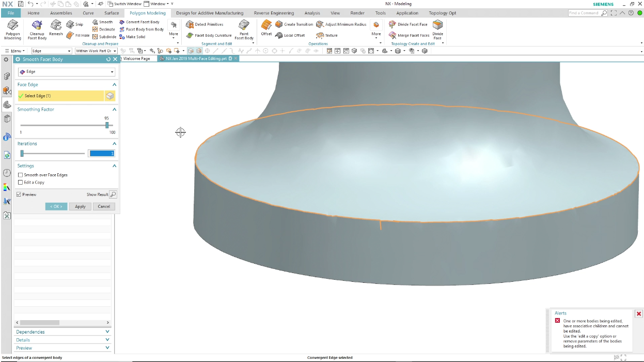Select the Remesh tool

(x=56, y=26)
